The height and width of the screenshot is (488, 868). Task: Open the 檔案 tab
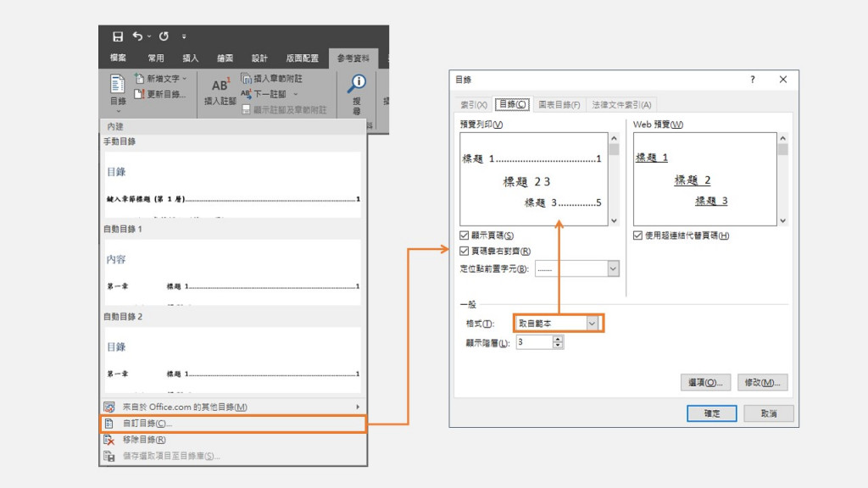[118, 58]
